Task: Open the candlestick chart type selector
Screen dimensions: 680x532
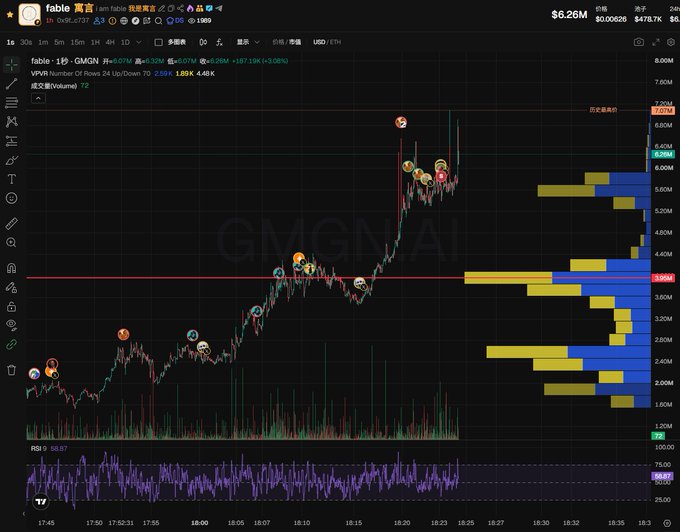Action: click(203, 42)
